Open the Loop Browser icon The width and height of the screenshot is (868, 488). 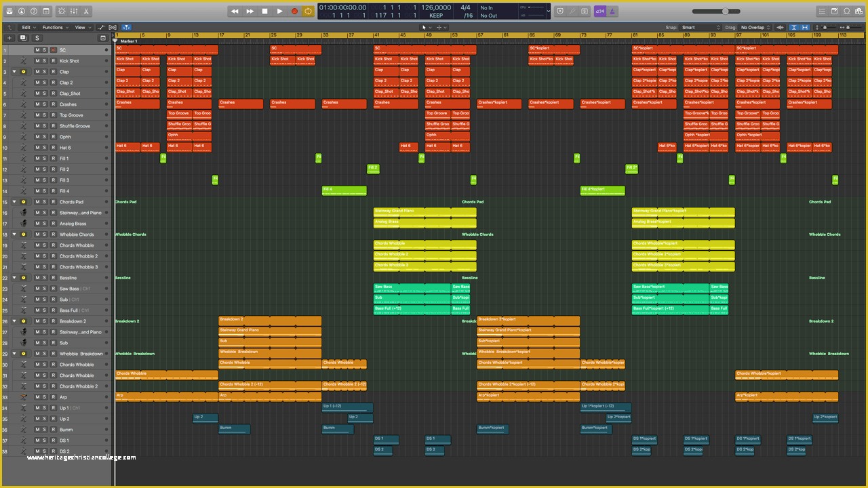(x=847, y=12)
